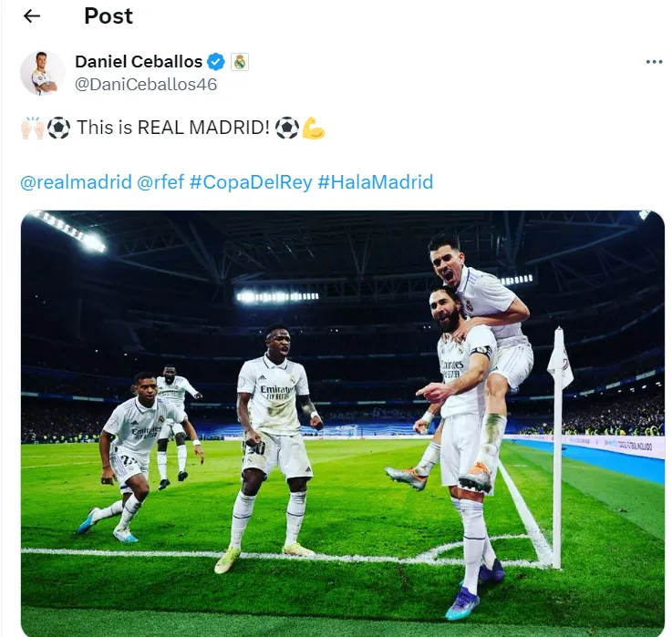Open the @rfef mention link
The height and width of the screenshot is (637, 672).
pos(160,182)
